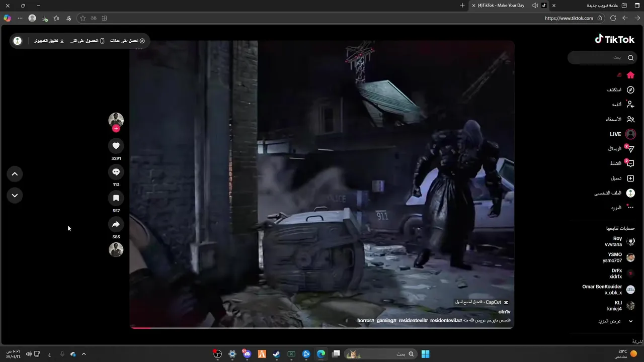Open Steam from the taskbar
The width and height of the screenshot is (644, 362).
276,354
